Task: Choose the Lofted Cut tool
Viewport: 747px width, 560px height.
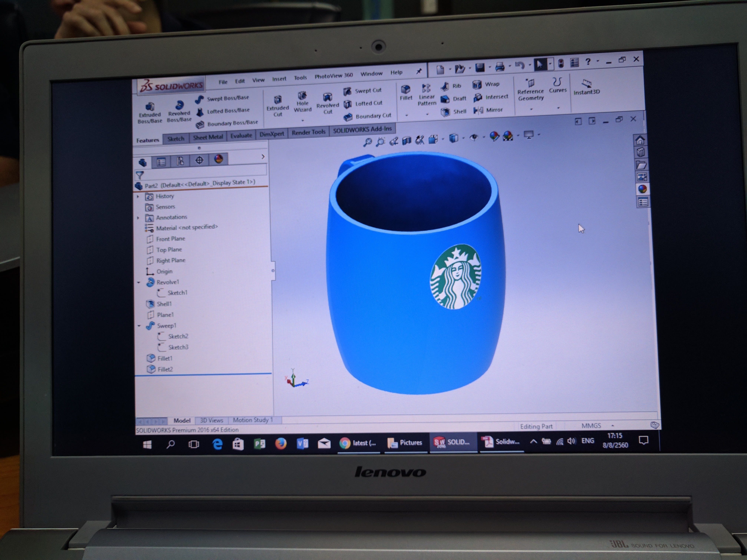Action: [x=363, y=104]
